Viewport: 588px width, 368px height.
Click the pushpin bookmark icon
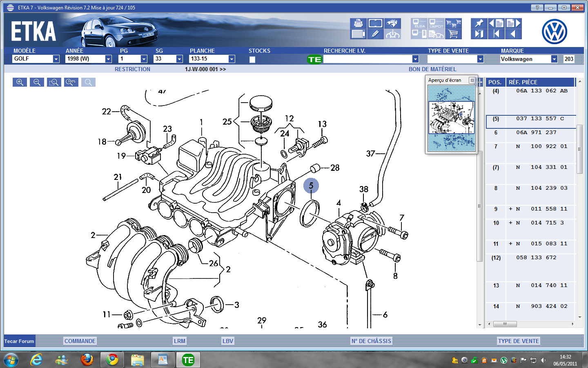click(479, 22)
